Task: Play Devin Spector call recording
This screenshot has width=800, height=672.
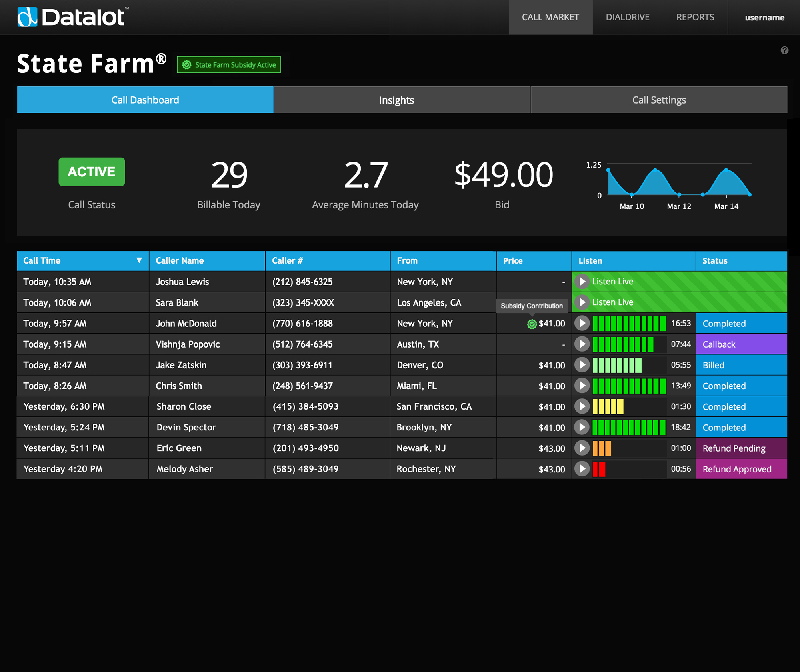Action: (x=582, y=427)
